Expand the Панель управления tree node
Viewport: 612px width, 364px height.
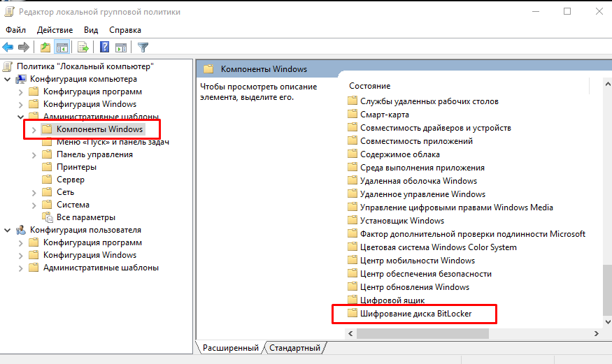point(34,154)
